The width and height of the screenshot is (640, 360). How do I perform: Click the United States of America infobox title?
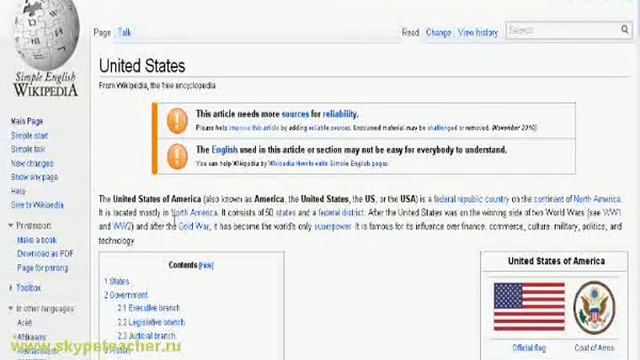tap(556, 261)
